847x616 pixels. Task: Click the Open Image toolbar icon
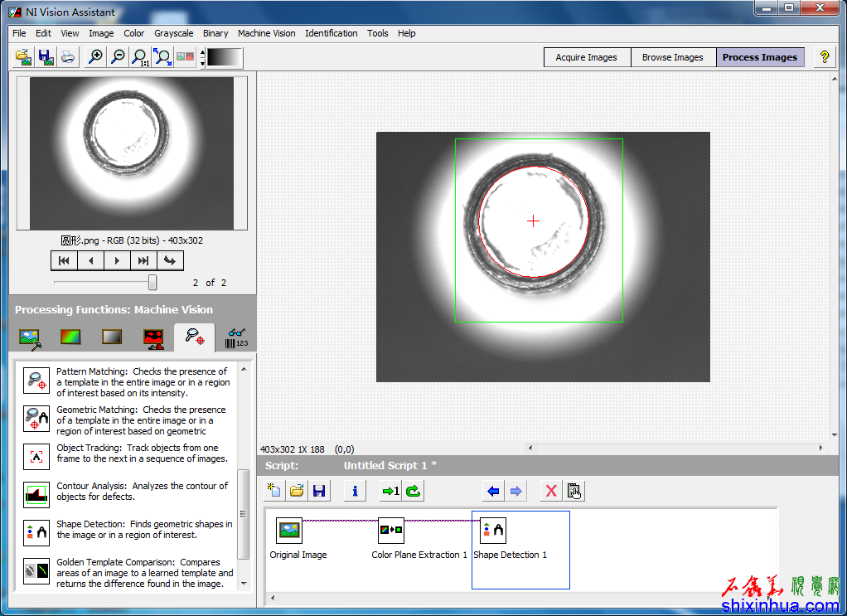pos(24,57)
